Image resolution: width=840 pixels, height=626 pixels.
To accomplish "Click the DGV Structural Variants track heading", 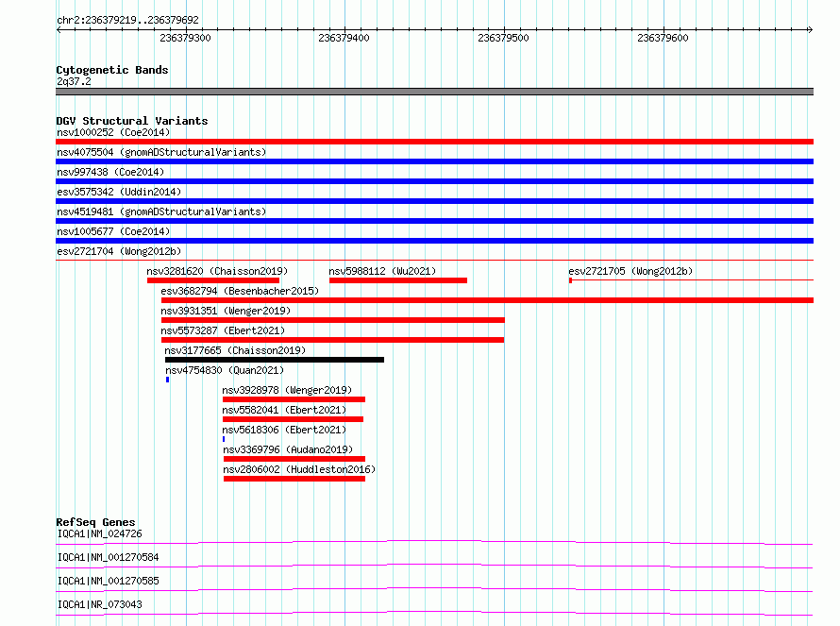I will pos(132,121).
